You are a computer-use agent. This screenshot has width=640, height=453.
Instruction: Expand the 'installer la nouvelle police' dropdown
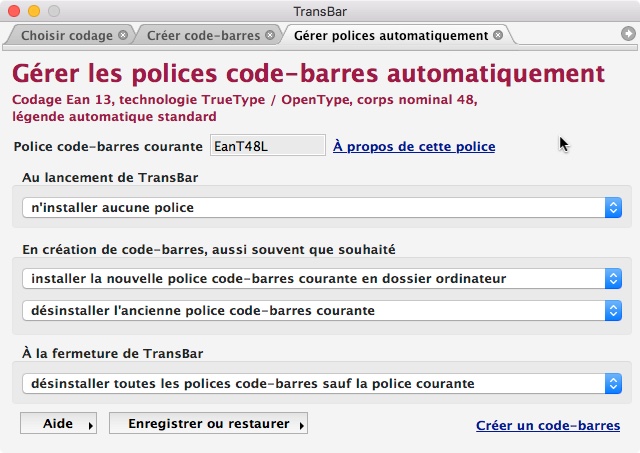pos(321,278)
